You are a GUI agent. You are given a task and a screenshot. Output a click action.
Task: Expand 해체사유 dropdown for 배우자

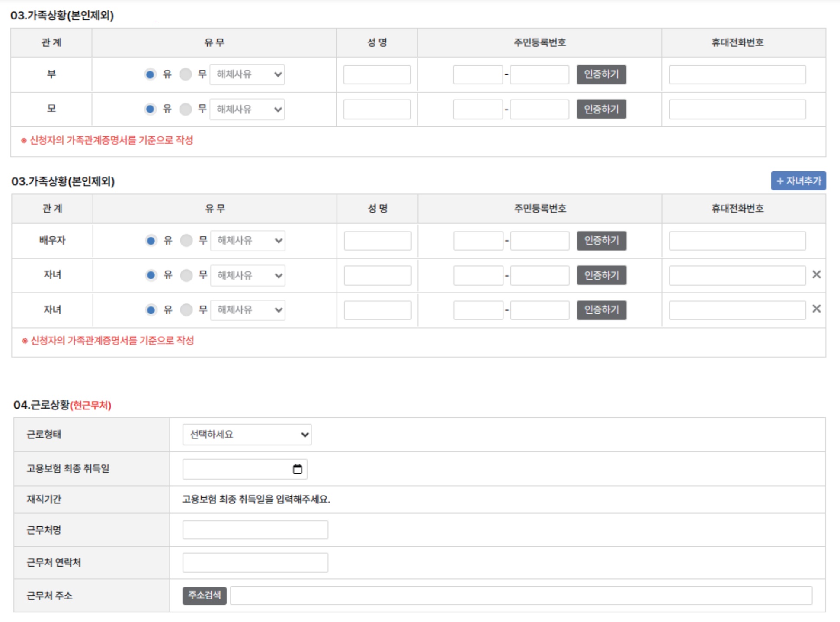(247, 240)
